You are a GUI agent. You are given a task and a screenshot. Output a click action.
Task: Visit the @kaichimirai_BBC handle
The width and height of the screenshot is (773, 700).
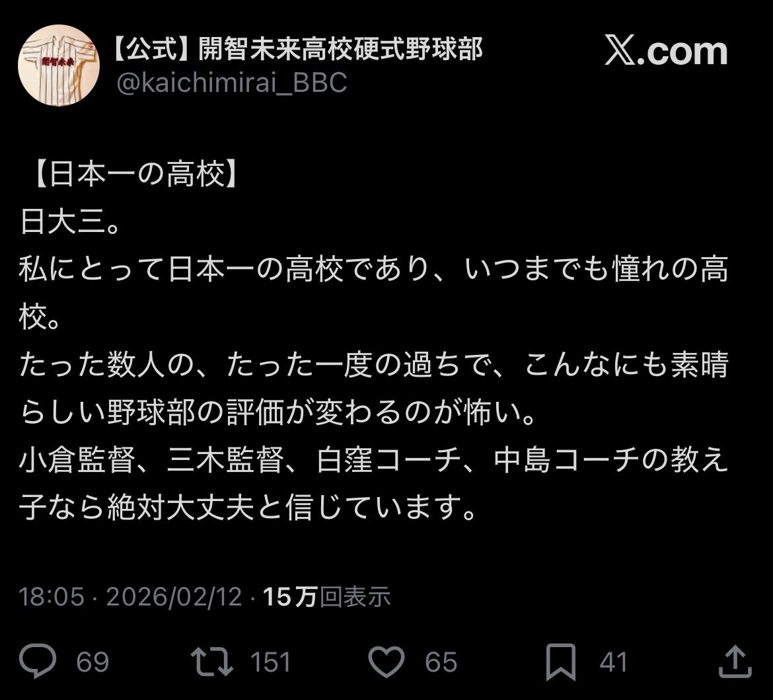click(232, 83)
